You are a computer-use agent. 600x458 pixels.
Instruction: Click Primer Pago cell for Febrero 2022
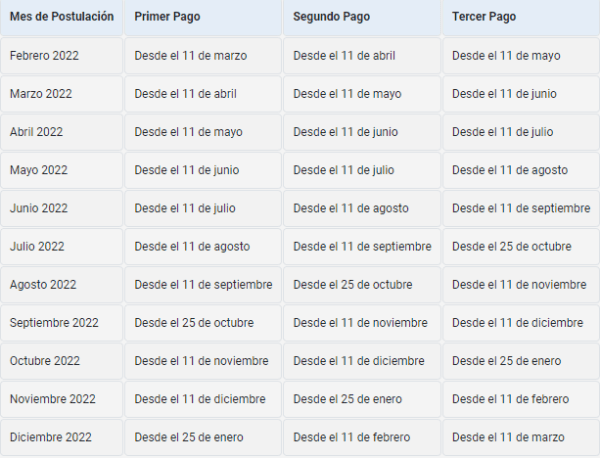tap(190, 55)
